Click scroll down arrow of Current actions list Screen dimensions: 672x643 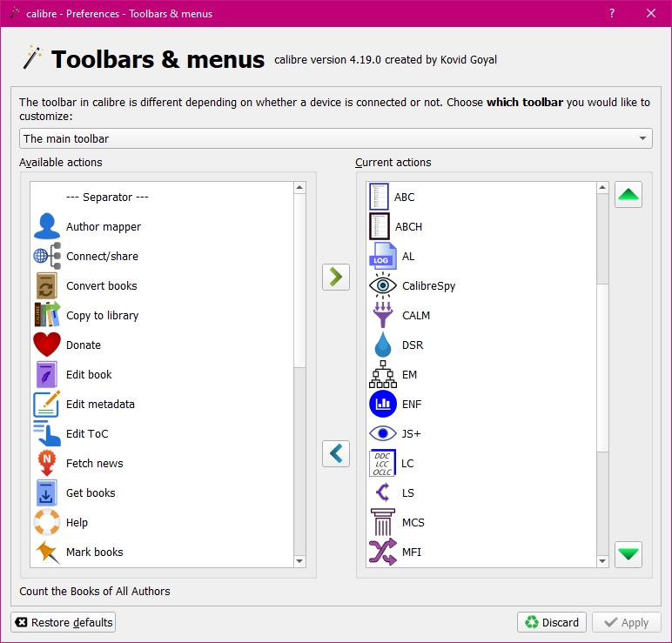click(x=602, y=561)
